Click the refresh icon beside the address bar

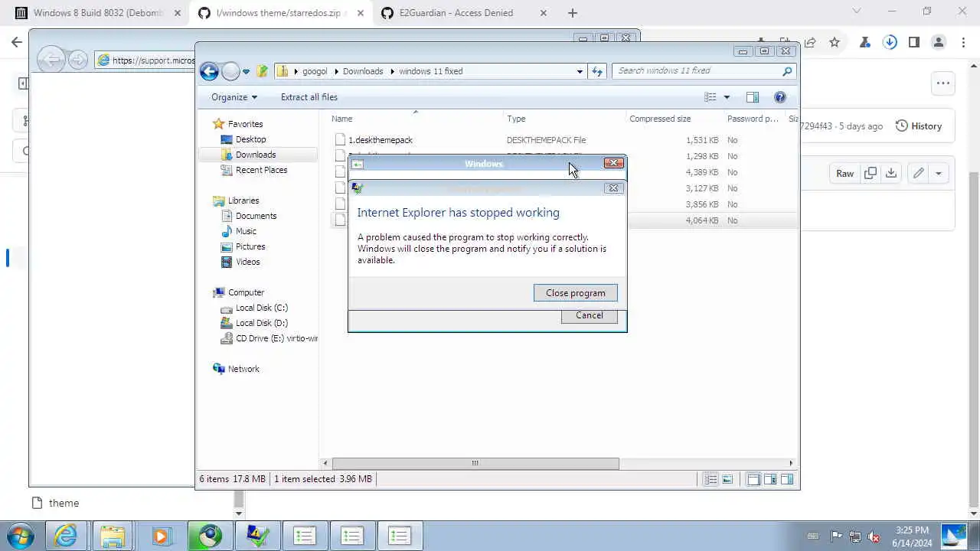(x=597, y=71)
